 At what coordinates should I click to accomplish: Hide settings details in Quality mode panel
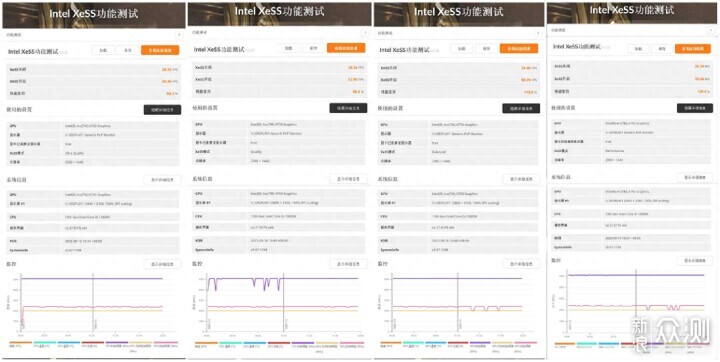coord(348,108)
